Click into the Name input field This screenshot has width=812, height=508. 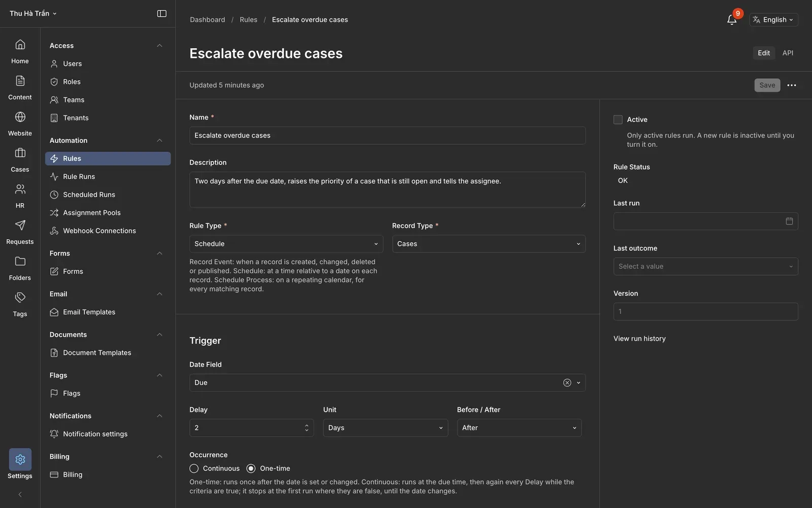[387, 136]
